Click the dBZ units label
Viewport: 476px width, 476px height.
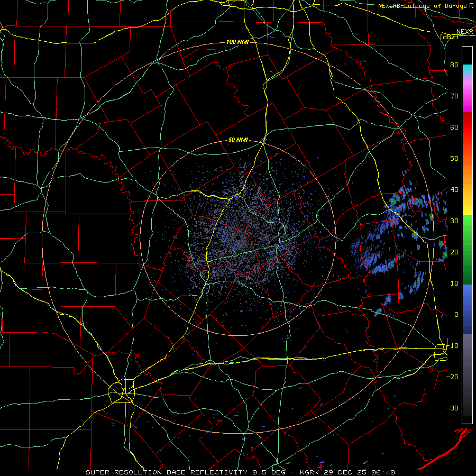click(x=450, y=36)
